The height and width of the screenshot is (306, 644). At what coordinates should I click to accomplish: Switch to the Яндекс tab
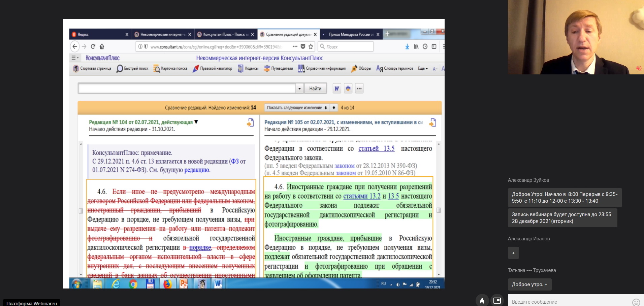pos(98,34)
